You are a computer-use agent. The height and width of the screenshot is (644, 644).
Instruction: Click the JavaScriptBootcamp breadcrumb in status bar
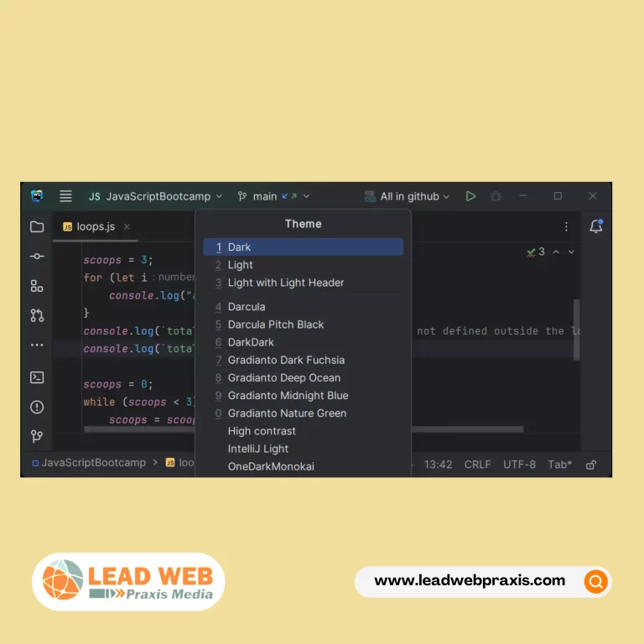click(x=89, y=463)
